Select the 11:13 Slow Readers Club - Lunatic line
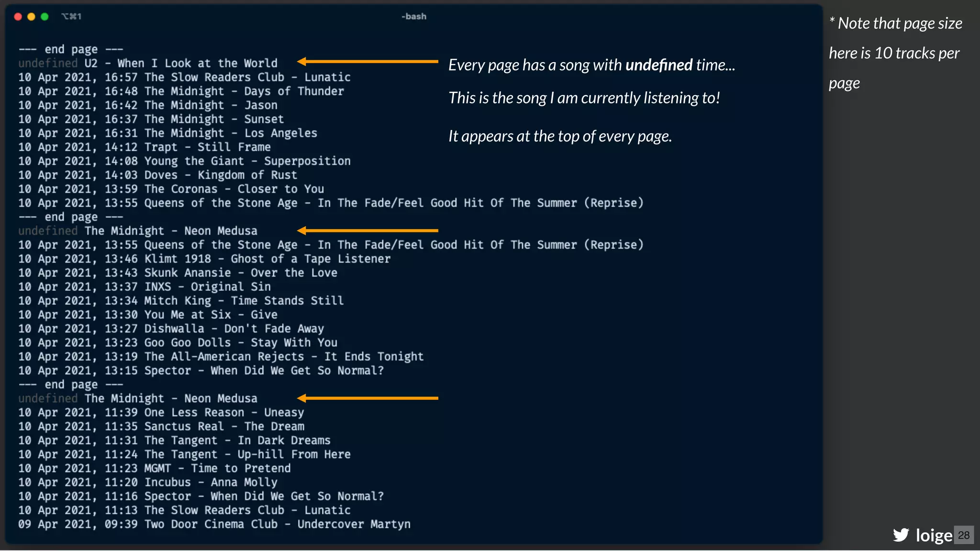 coord(184,510)
